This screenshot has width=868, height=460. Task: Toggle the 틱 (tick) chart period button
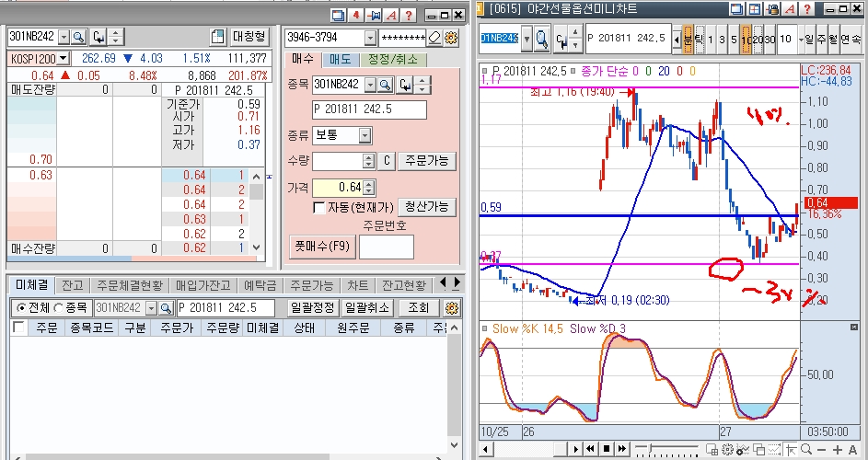[700, 40]
